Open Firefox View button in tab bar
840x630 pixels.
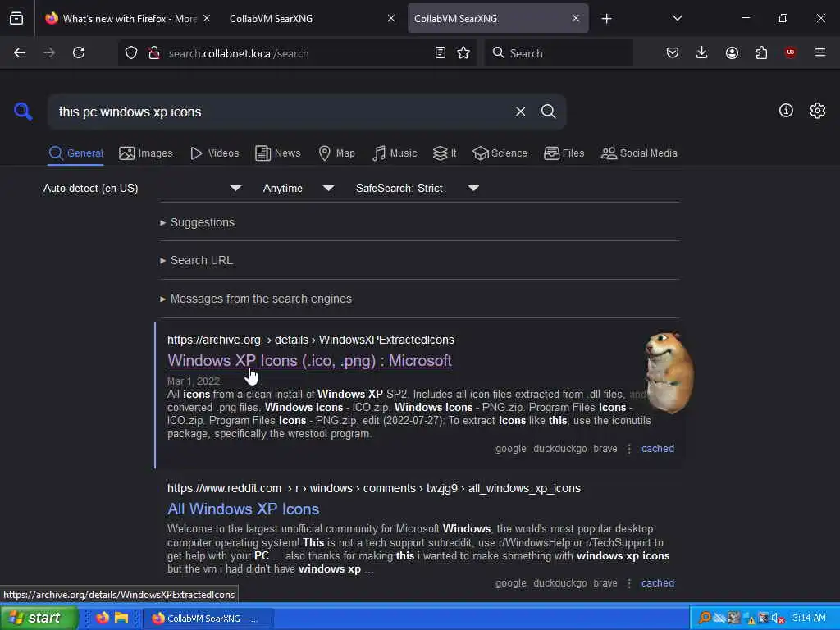tap(16, 19)
